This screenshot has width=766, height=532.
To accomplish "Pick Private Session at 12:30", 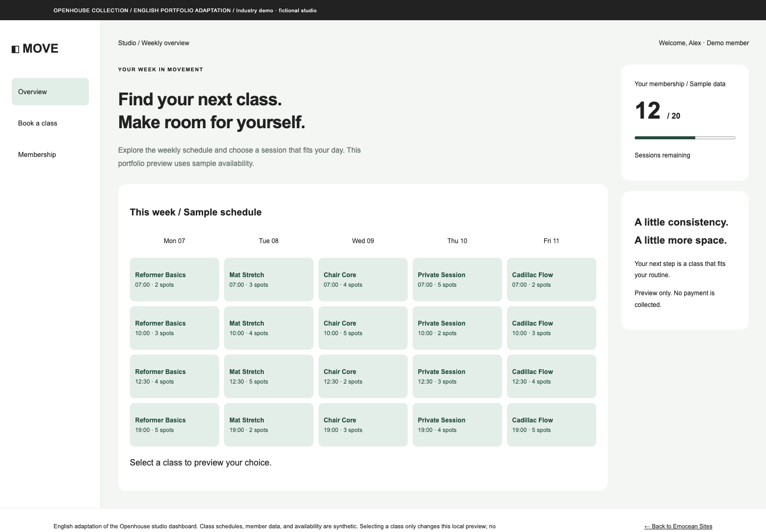I will pos(457,377).
